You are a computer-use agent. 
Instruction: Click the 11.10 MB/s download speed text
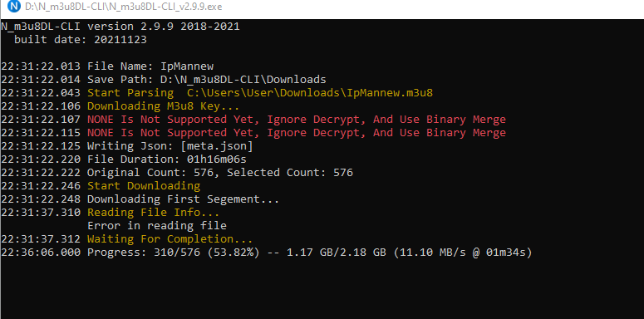click(436, 253)
